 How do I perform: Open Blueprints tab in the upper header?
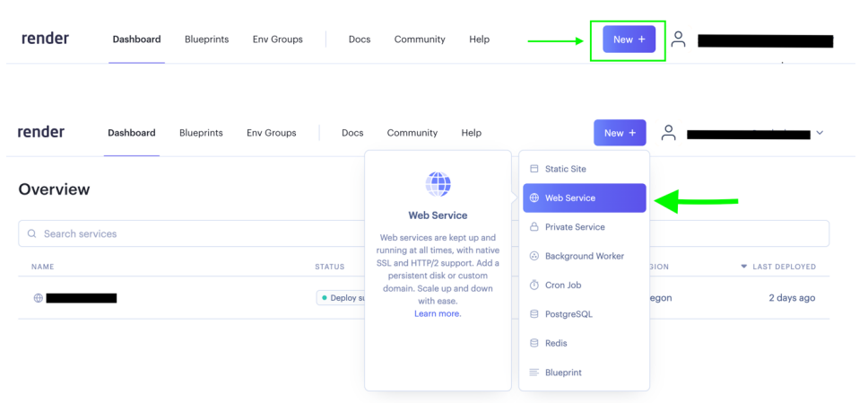(206, 40)
